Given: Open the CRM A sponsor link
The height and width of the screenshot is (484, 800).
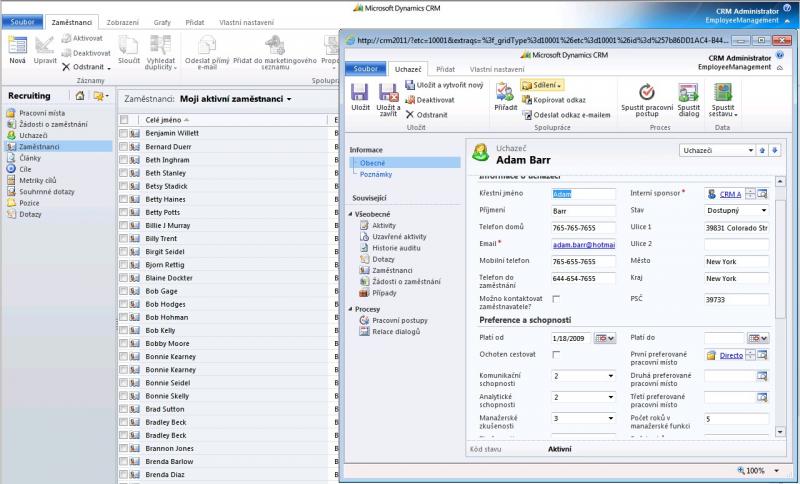Looking at the screenshot, I should (730, 194).
